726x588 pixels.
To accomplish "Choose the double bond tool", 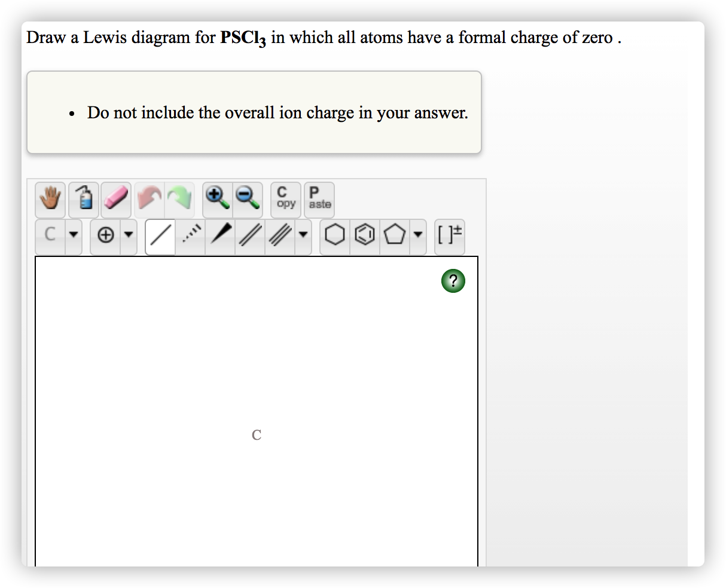I will (x=249, y=235).
